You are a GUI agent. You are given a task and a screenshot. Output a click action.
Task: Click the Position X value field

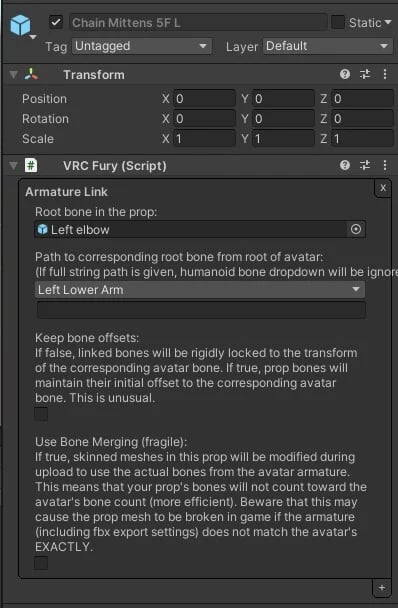point(204,98)
